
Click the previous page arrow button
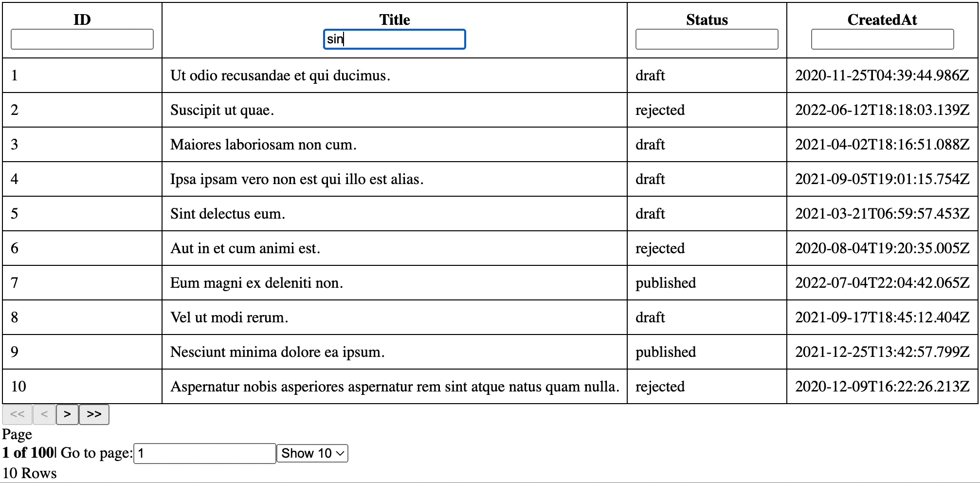[x=44, y=414]
